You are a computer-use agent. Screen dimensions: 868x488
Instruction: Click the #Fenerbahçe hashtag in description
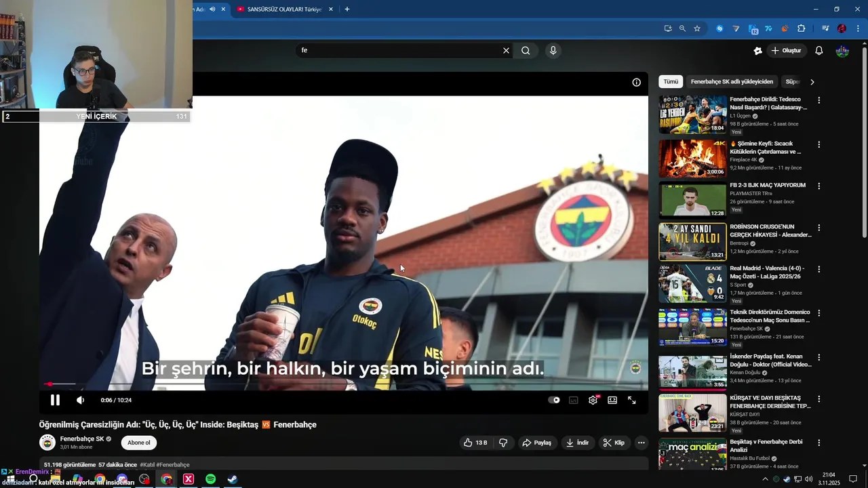(173, 465)
